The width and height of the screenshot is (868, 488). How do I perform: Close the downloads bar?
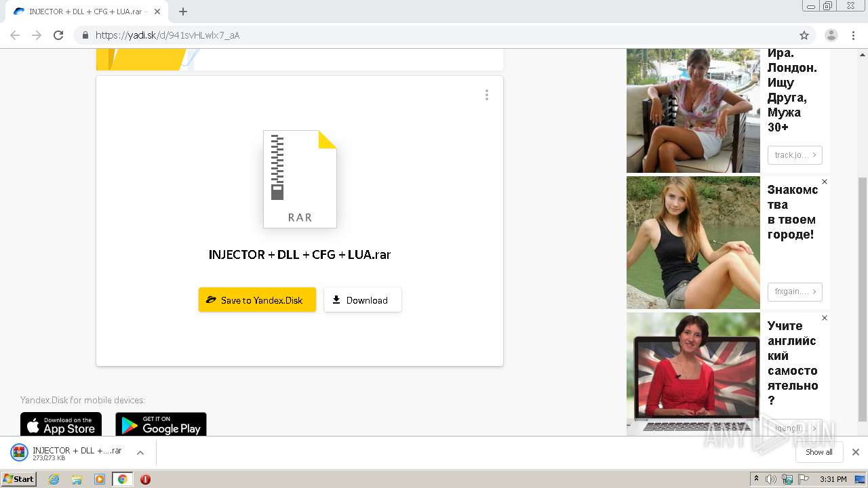(x=856, y=452)
